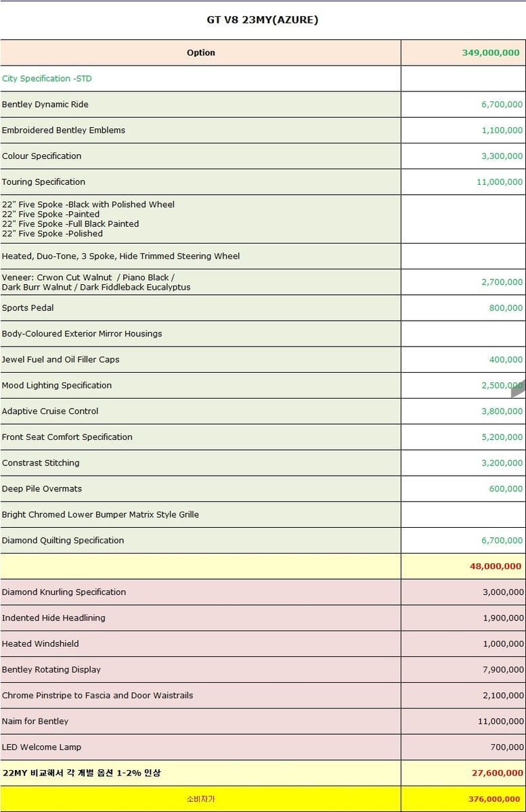The height and width of the screenshot is (812, 526).
Task: Select 'Mood Lighting Specification' cell
Action: [x=200, y=385]
